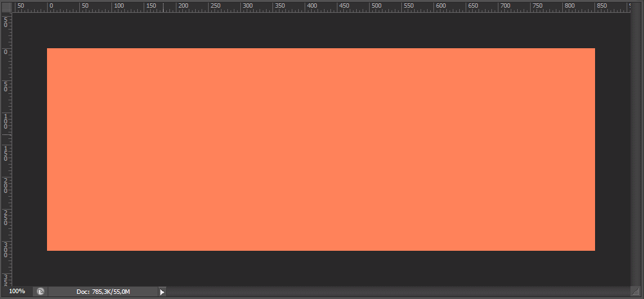The image size is (644, 299).
Task: Click the bottom-right corner of the orange canvas
Action: coord(594,249)
